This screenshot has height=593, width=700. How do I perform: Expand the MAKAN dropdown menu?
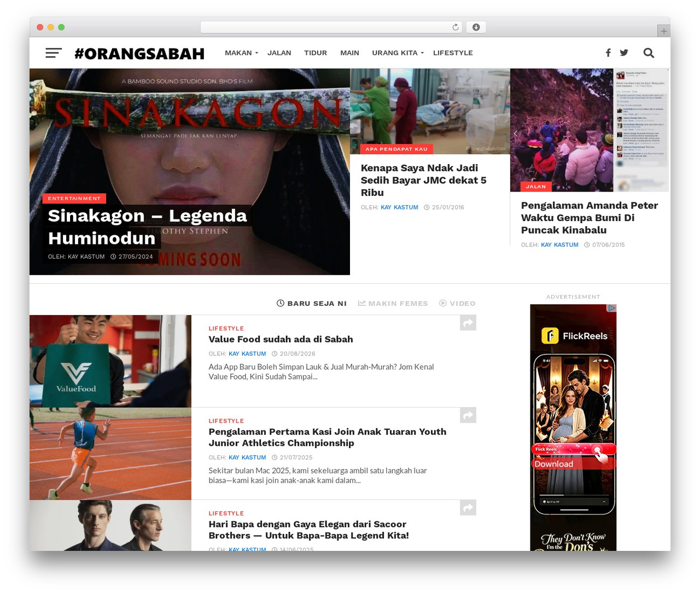241,53
